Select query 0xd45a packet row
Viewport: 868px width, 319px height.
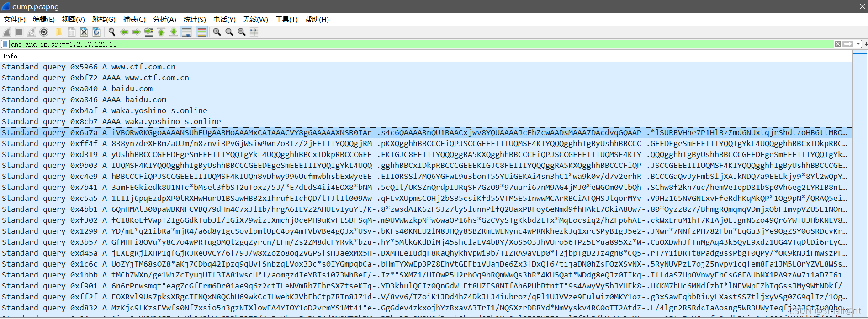pos(426,253)
